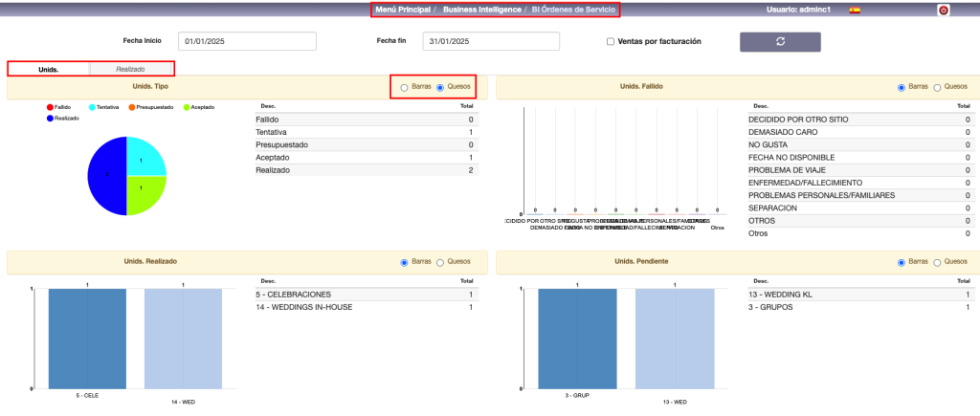Switch to the Realizado tab
Viewport: 980px width, 416px height.
point(131,69)
